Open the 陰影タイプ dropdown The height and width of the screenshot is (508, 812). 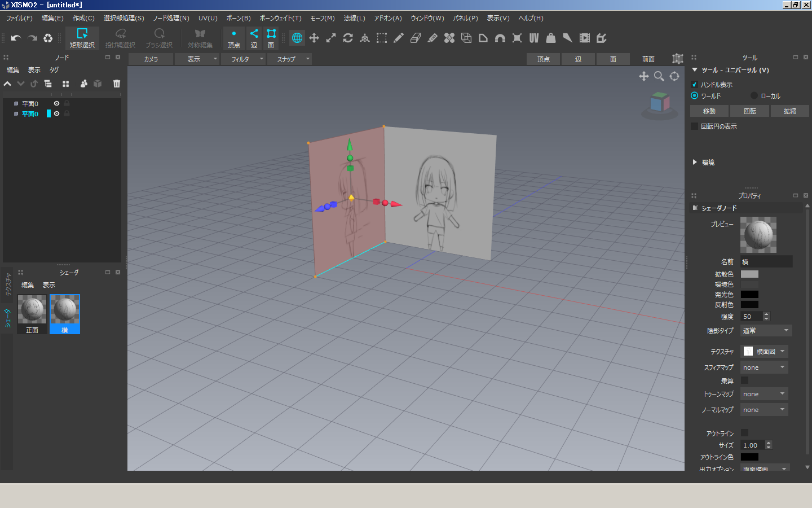(x=766, y=330)
